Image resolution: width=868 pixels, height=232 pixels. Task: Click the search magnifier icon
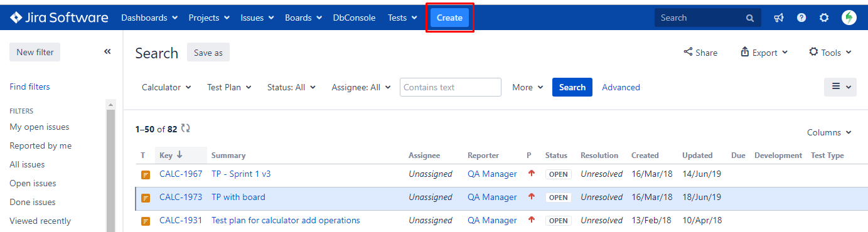tap(749, 18)
